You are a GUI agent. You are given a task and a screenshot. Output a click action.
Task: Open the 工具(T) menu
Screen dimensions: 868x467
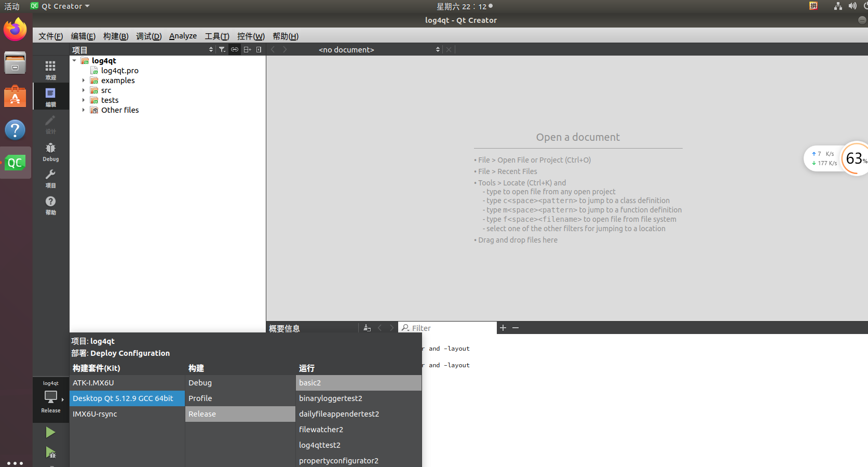217,36
